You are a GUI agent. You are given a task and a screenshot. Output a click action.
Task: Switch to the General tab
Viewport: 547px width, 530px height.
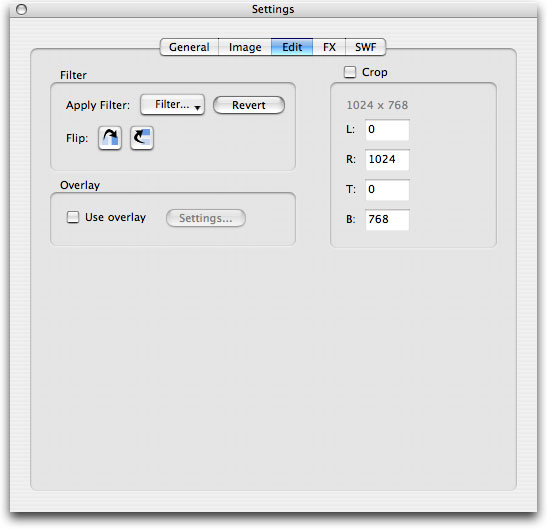click(189, 47)
